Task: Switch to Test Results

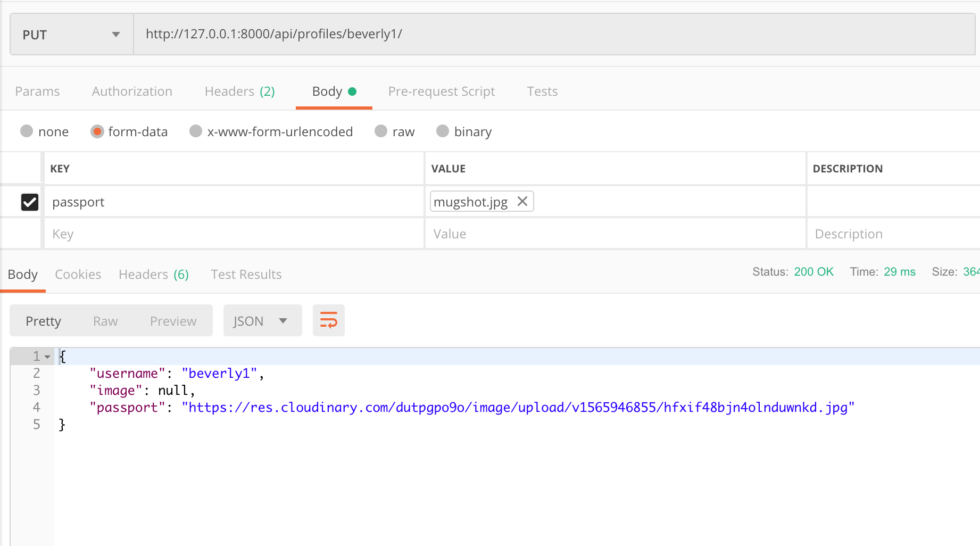Action: (x=246, y=274)
